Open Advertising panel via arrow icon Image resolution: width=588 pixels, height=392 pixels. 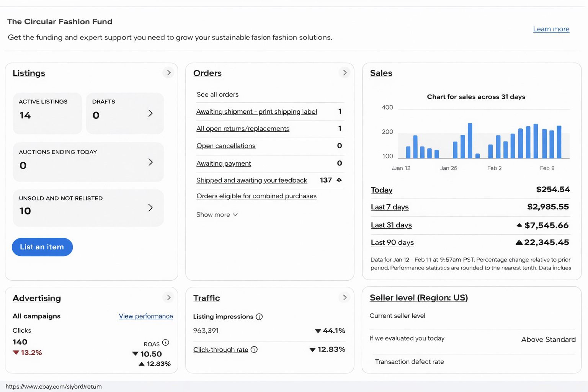pos(168,297)
